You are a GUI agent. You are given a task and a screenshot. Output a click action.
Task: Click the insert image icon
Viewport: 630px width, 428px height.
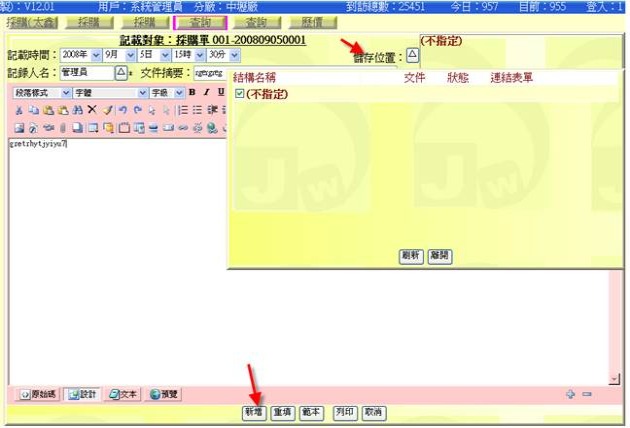click(x=20, y=128)
